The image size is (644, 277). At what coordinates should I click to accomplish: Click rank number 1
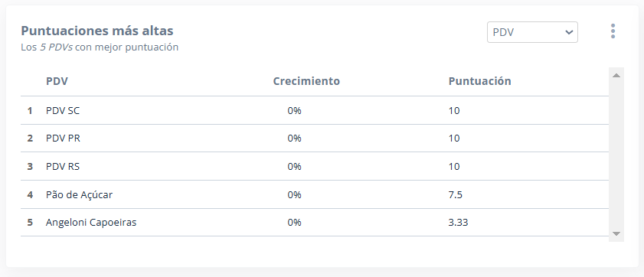[30, 110]
